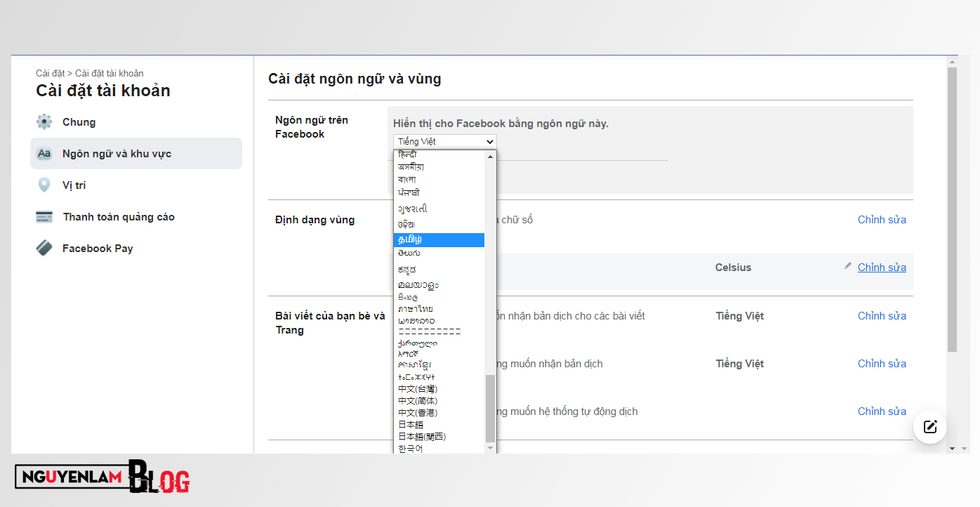Click Chỉnh sửa for post translation language
Screen dimensions: 980x507
(882, 316)
